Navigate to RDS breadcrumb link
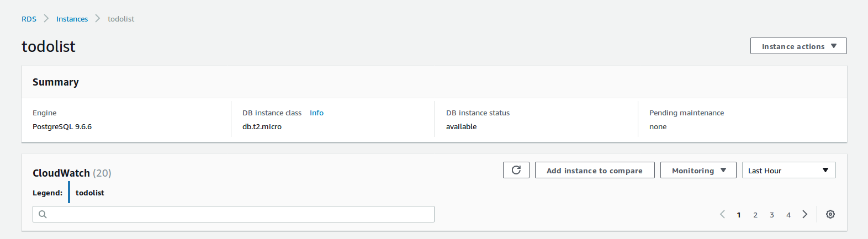Image resolution: width=868 pixels, height=239 pixels. tap(29, 19)
